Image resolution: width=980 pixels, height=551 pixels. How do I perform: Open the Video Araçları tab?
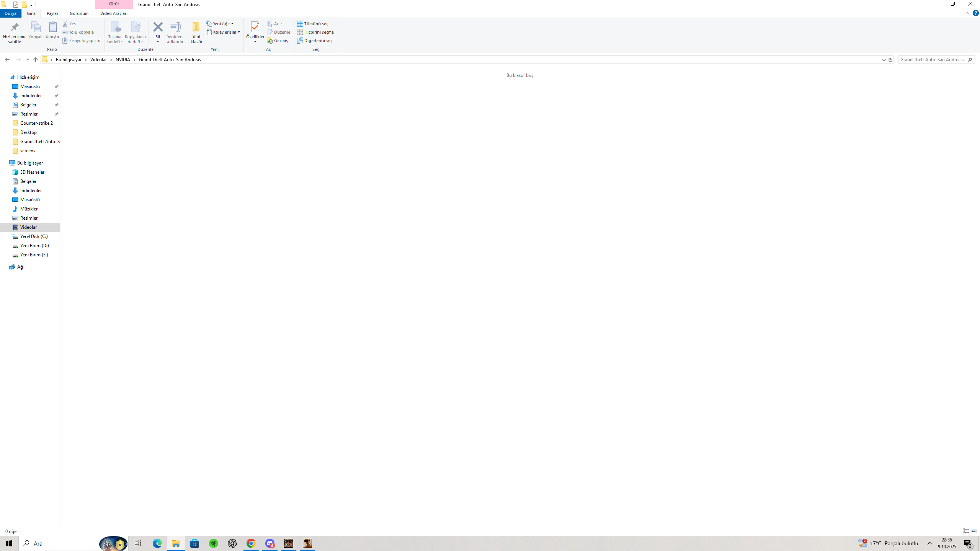pos(114,13)
